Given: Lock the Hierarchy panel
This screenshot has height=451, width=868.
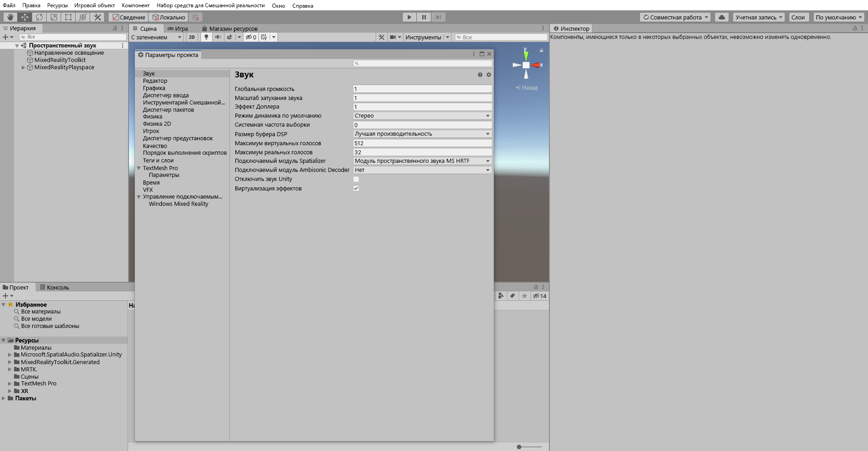Looking at the screenshot, I should pos(115,28).
